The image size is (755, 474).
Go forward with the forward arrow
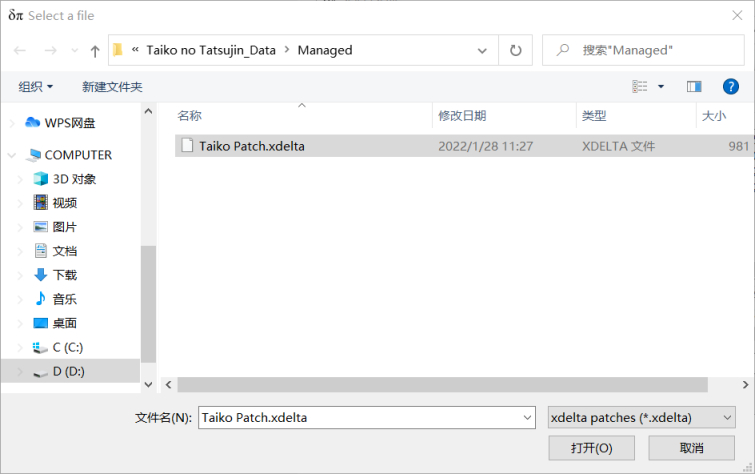click(x=51, y=50)
